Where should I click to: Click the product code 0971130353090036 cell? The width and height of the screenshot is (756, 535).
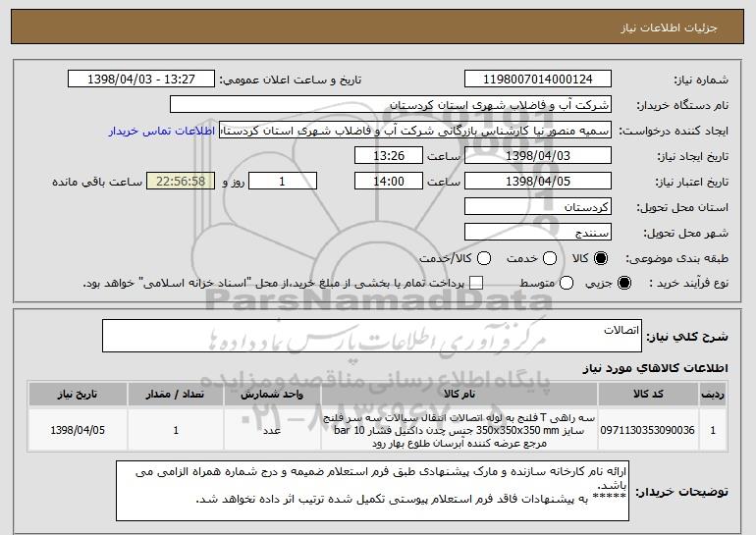click(648, 430)
